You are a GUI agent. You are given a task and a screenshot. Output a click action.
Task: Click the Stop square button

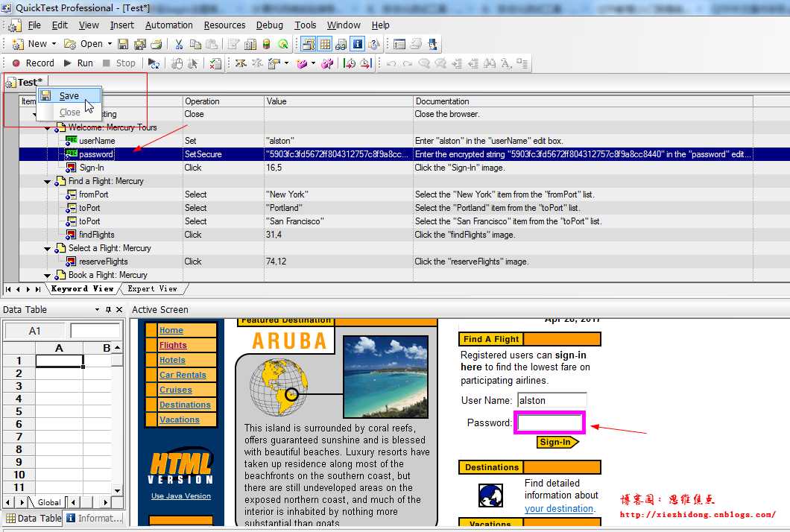[x=119, y=63]
